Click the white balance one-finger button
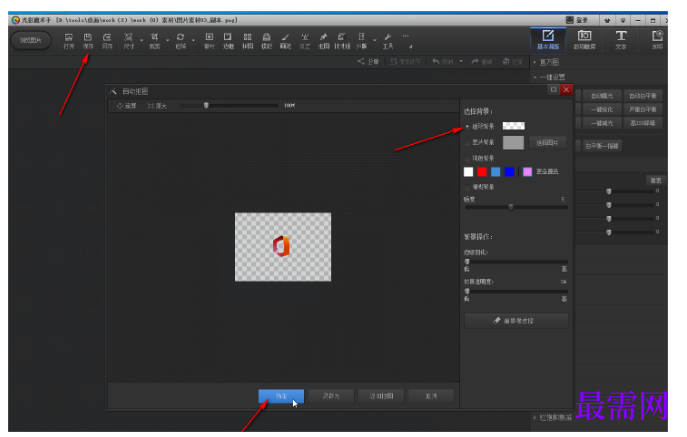687x437 pixels. tap(602, 146)
